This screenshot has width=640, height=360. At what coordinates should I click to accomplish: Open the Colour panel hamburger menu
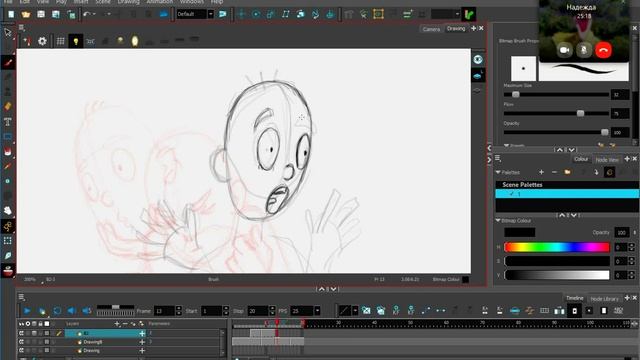(498, 158)
